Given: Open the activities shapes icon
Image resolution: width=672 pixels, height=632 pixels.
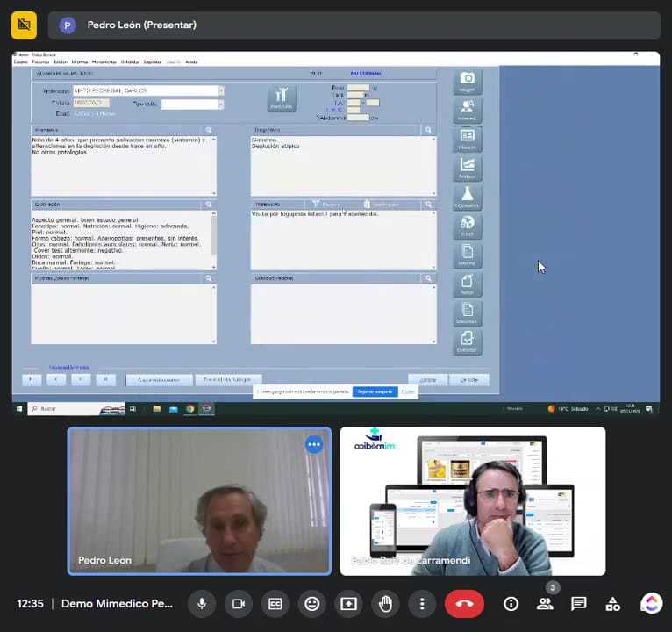Looking at the screenshot, I should tap(612, 604).
